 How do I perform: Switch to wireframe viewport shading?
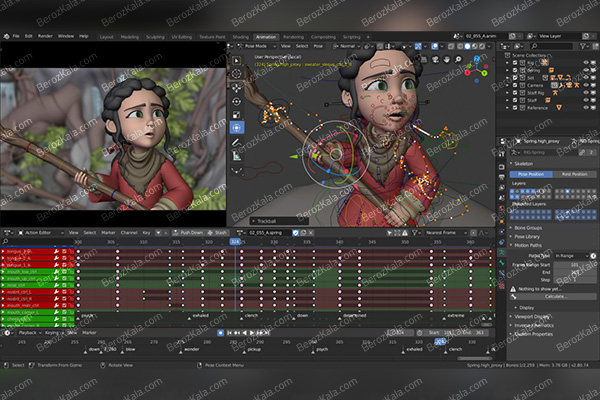pos(460,46)
